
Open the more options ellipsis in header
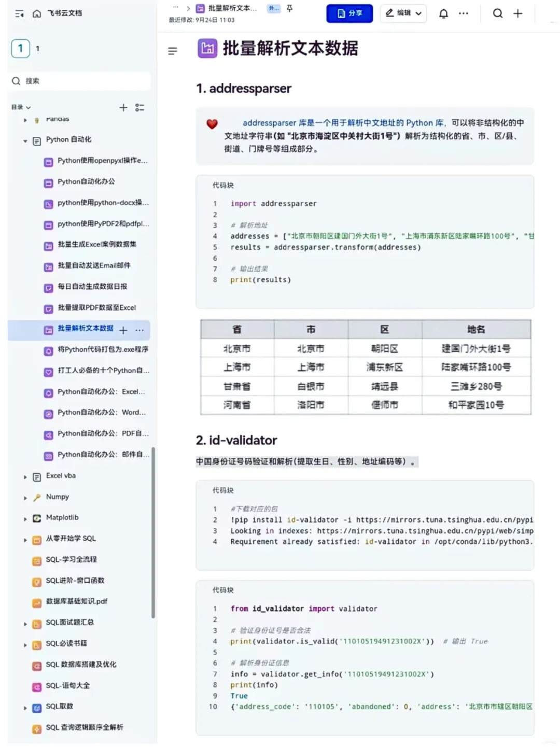tap(464, 13)
